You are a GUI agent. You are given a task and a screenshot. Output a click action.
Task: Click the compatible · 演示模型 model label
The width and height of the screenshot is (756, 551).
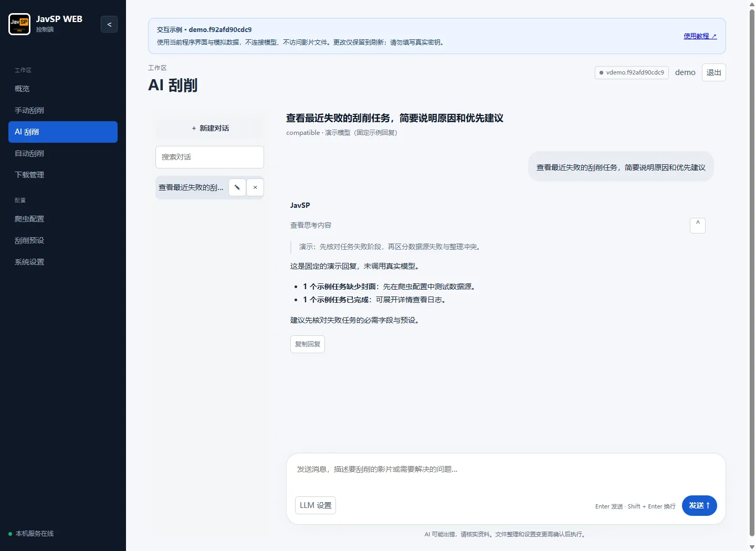pyautogui.click(x=342, y=133)
